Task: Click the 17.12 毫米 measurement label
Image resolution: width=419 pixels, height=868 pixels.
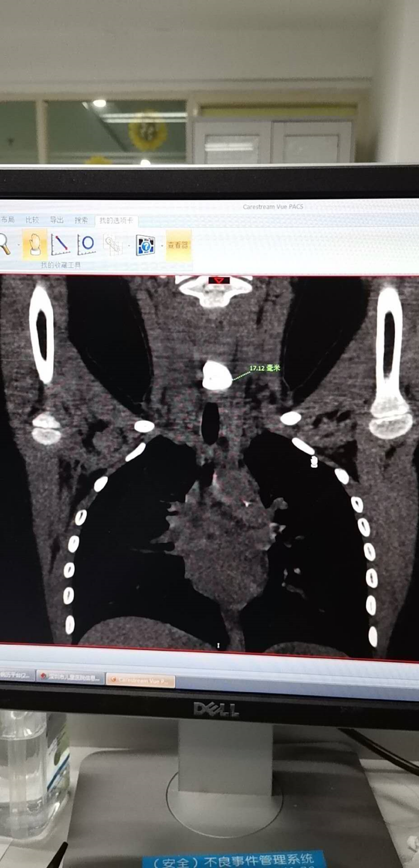Action: pos(265,368)
